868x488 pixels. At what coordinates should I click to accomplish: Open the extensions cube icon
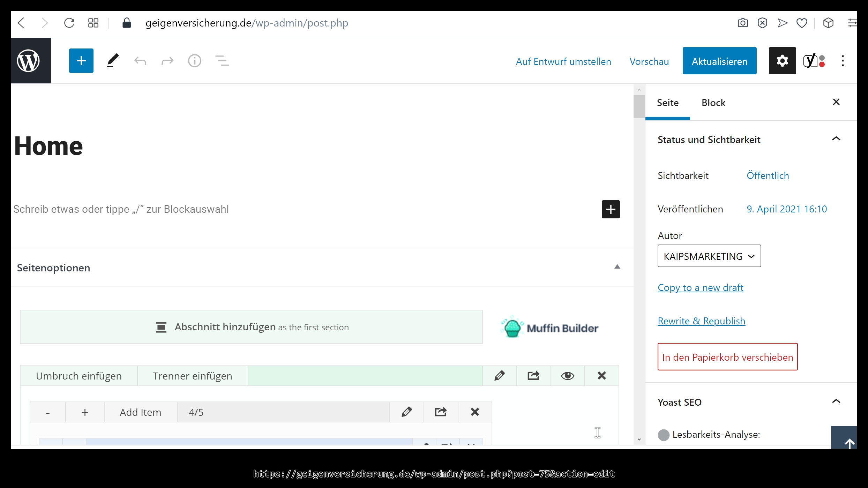coord(828,23)
